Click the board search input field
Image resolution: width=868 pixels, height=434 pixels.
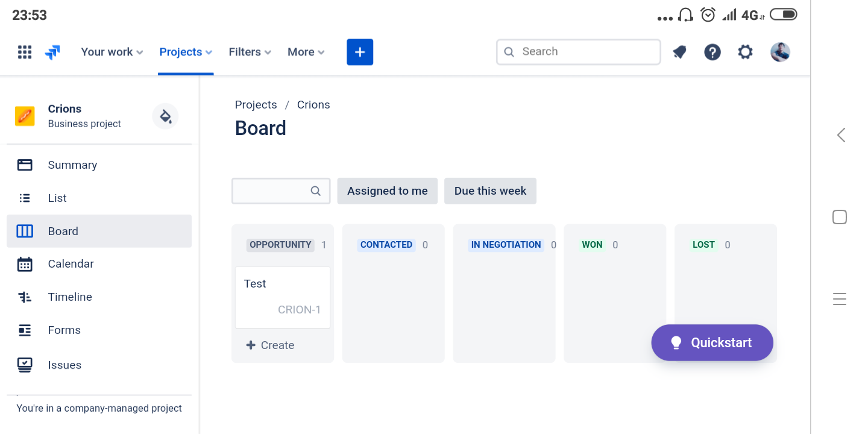(x=281, y=190)
